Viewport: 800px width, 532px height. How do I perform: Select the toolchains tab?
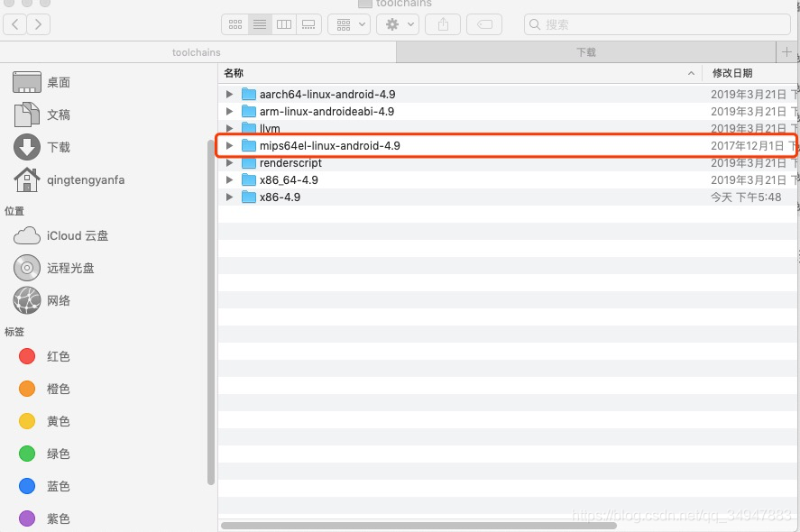pyautogui.click(x=198, y=52)
